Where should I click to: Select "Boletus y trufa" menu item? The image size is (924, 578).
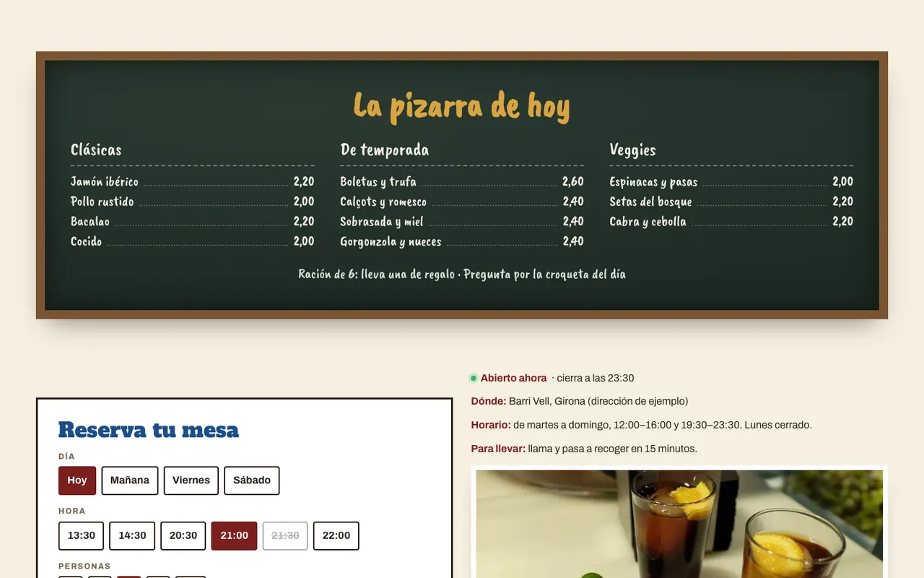378,182
